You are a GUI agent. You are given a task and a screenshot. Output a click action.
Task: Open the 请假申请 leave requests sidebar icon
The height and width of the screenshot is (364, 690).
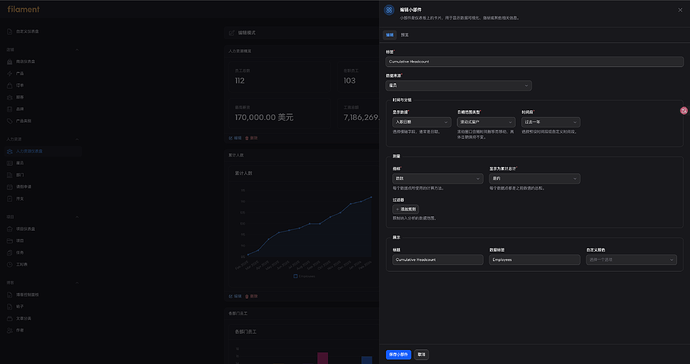[x=10, y=187]
